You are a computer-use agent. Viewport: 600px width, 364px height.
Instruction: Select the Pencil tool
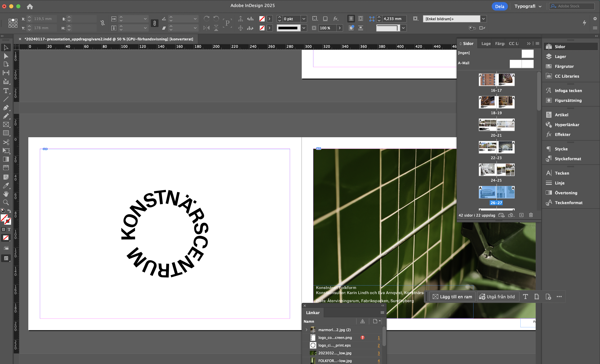[6, 116]
